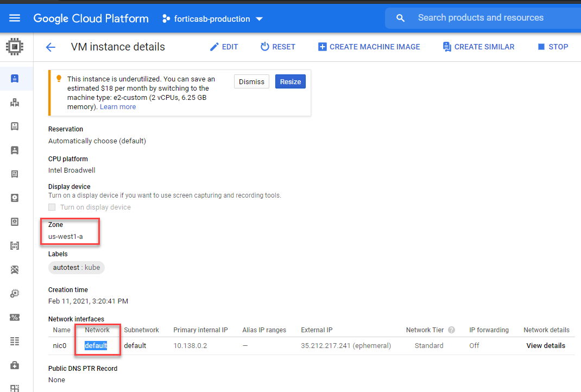Viewport: 581px width, 392px height.
Task: Click the Compute Engine chip logo
Action: pos(15,47)
